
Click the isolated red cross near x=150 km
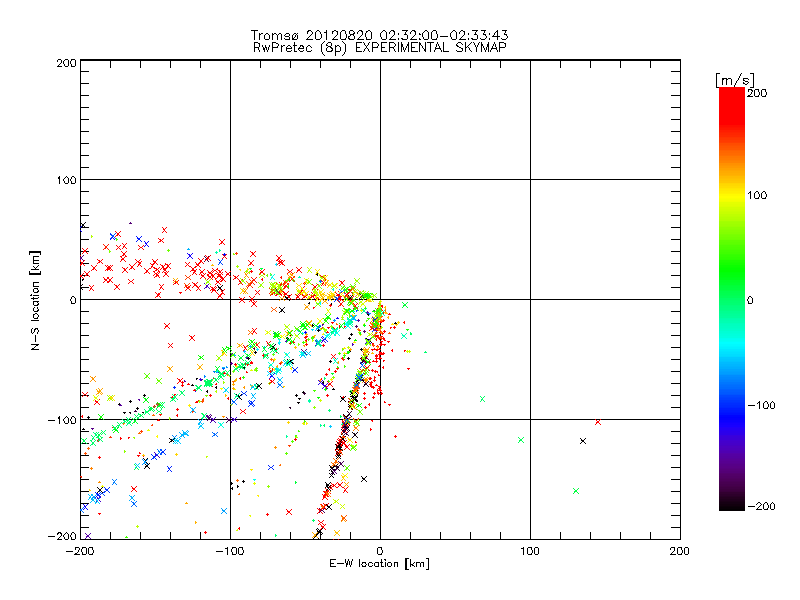[598, 422]
